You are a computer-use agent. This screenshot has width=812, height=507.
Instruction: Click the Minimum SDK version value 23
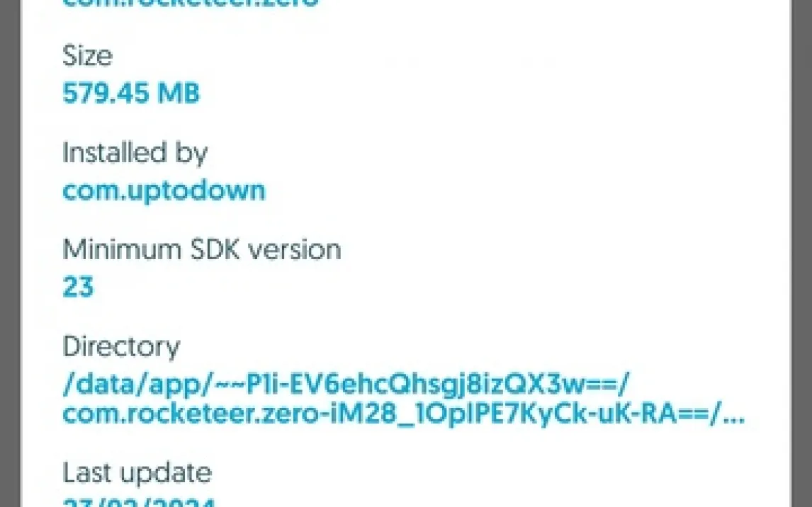(78, 287)
